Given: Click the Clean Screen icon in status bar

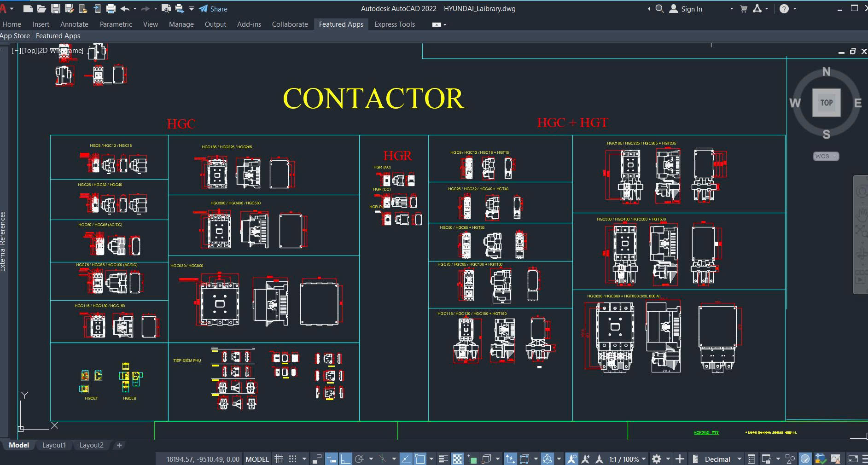Looking at the screenshot, I should [x=853, y=459].
